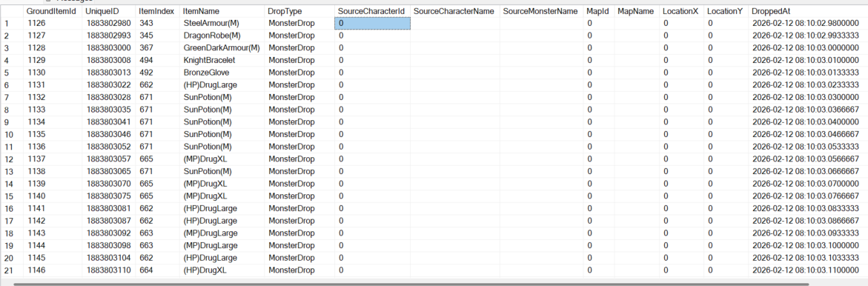Click UniqueID cell 1883803110
This screenshot has width=868, height=286.
[x=108, y=270]
